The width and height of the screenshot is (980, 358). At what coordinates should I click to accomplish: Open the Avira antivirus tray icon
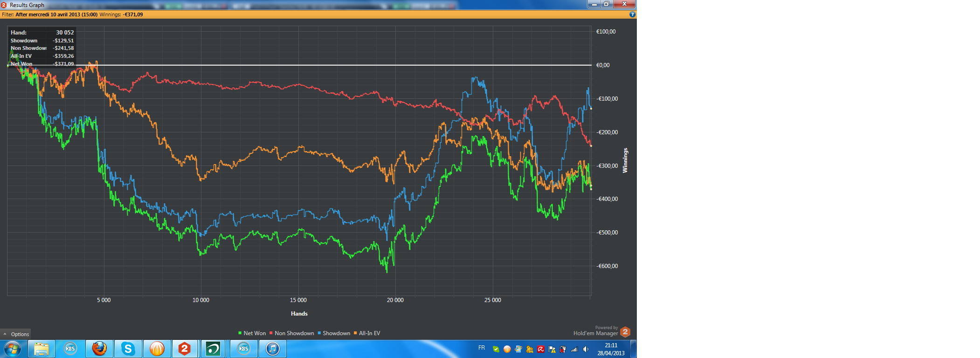[x=541, y=349]
